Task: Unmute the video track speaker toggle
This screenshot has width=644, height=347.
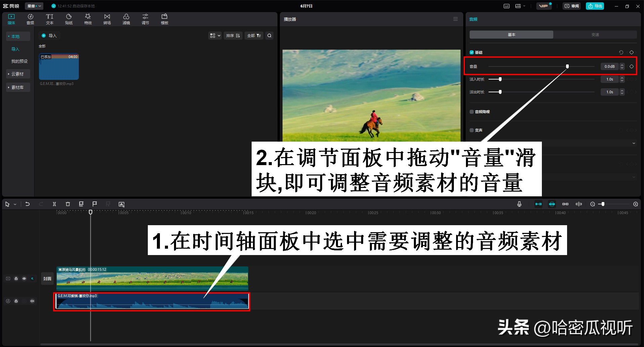Action: click(32, 278)
